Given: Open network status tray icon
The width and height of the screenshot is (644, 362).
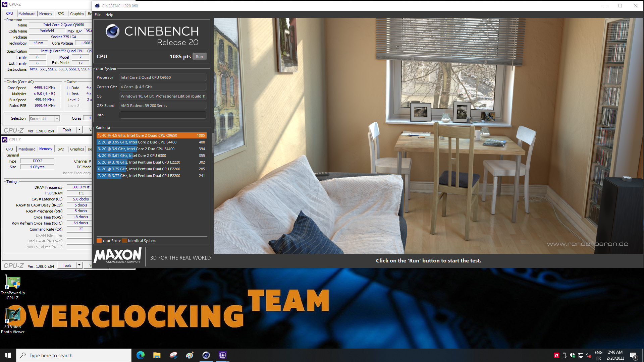Looking at the screenshot, I should 581,355.
